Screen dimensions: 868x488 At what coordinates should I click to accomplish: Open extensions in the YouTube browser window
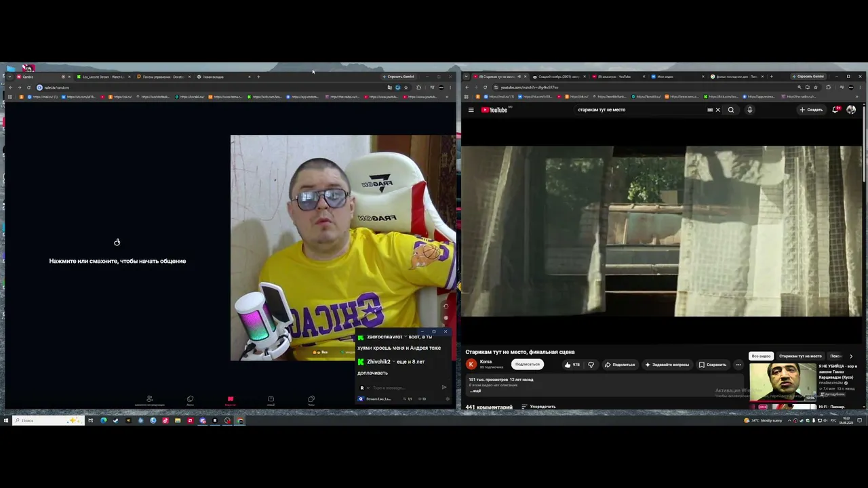pyautogui.click(x=828, y=87)
